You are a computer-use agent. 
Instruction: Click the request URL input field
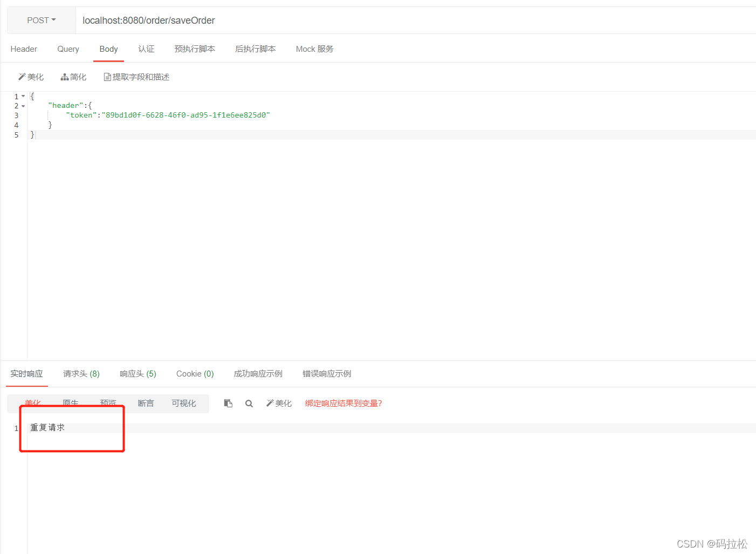(x=415, y=20)
